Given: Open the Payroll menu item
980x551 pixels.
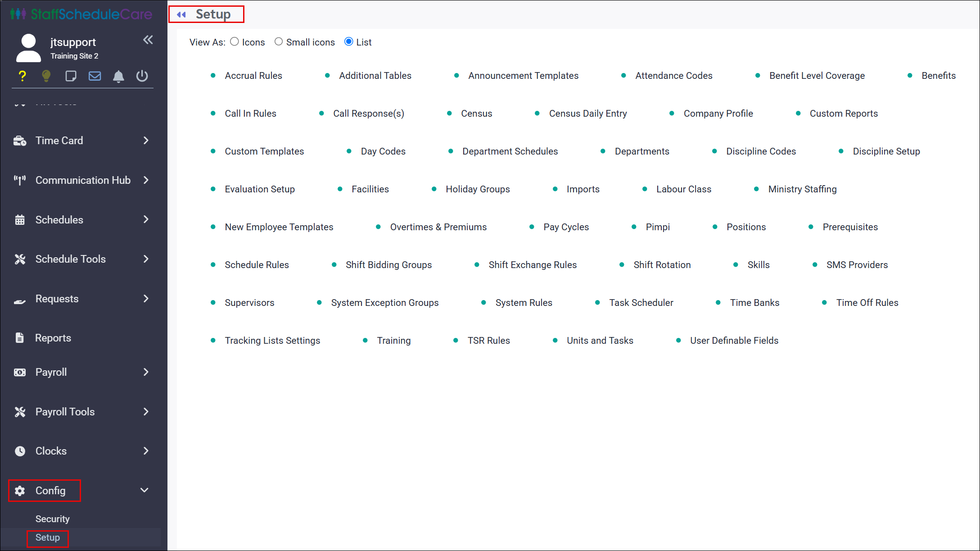Looking at the screenshot, I should point(51,372).
